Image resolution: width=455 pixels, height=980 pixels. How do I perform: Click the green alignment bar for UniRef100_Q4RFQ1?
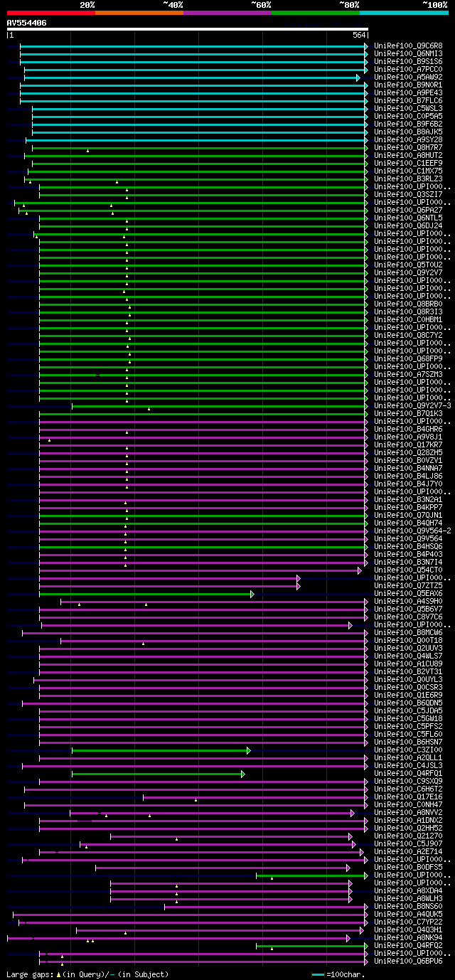pos(158,774)
